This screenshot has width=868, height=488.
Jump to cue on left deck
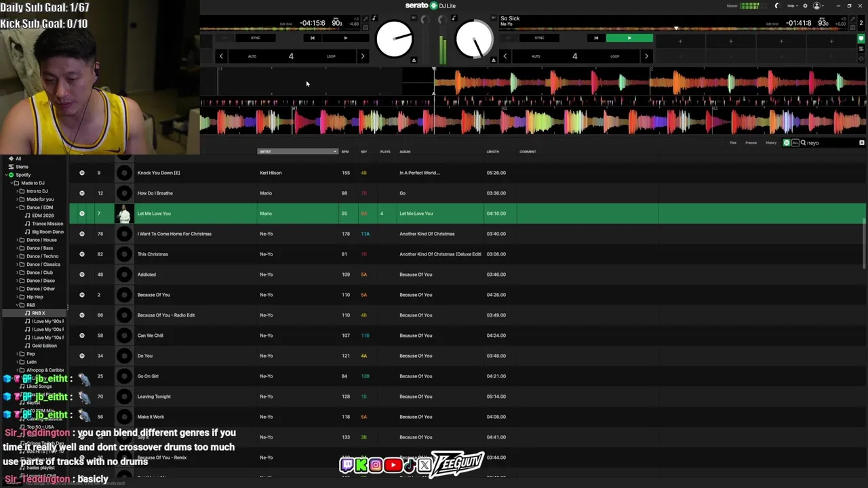pyautogui.click(x=312, y=38)
